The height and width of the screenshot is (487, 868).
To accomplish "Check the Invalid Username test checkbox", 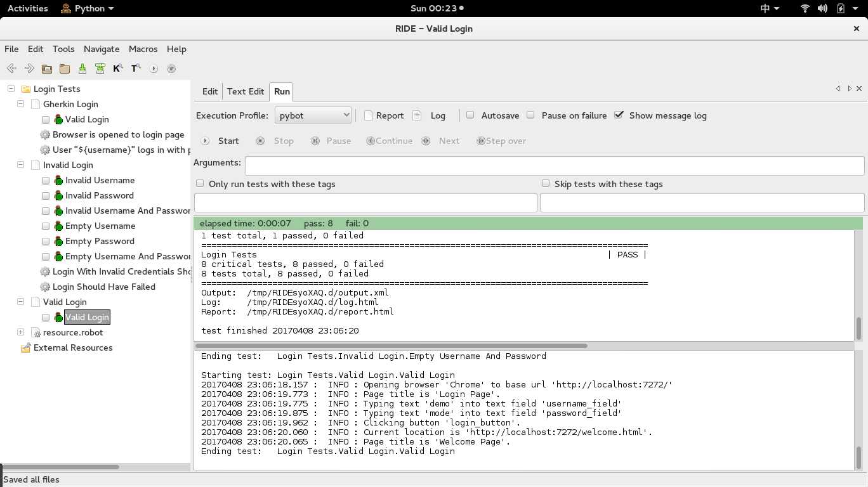I will click(46, 180).
